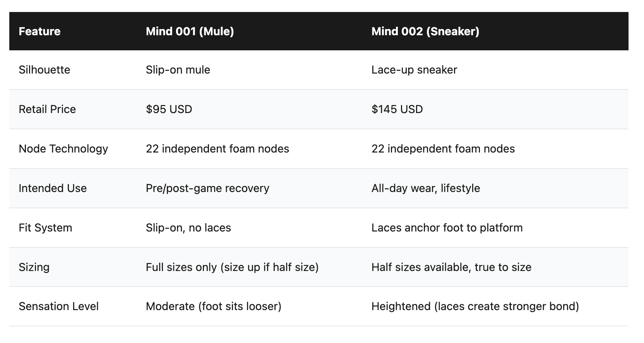The height and width of the screenshot is (343, 644).
Task: Click the "Full sizes only" sizing cell
Action: tap(232, 267)
